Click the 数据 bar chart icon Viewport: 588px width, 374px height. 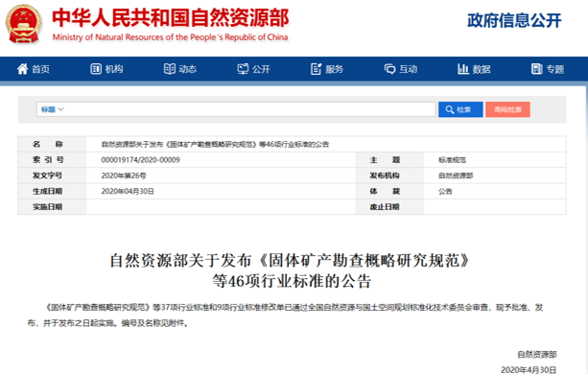pos(463,69)
